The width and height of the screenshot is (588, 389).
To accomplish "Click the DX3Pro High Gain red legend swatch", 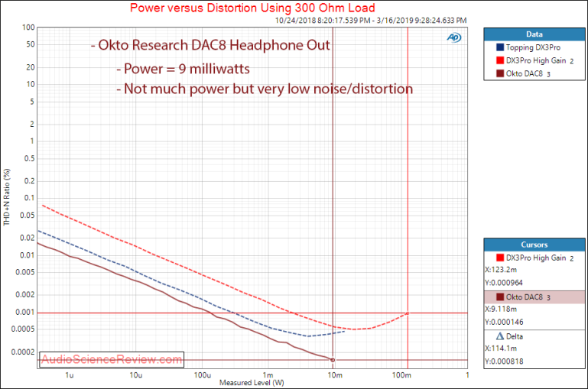I will pos(500,60).
